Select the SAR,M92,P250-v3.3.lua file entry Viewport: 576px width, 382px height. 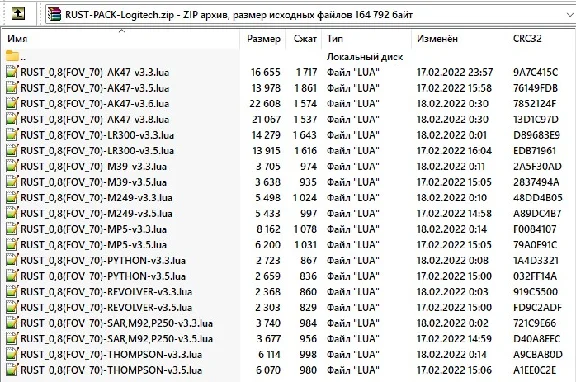point(116,323)
